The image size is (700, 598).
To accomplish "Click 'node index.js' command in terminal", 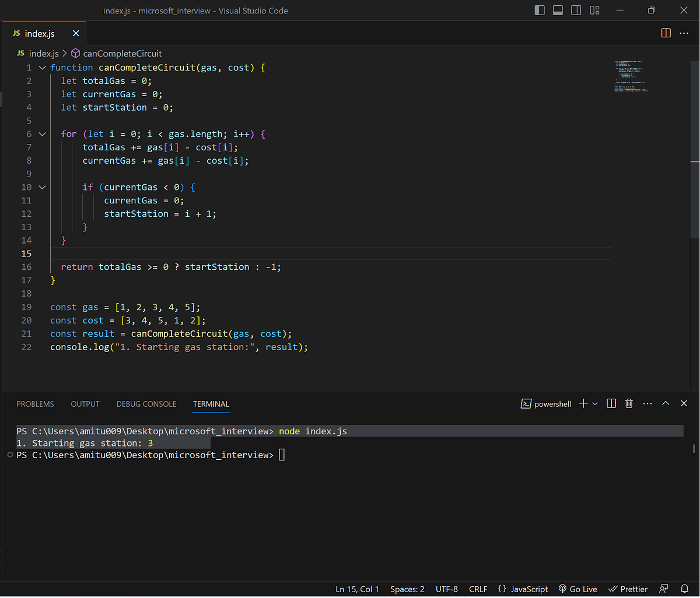I will coord(313,431).
